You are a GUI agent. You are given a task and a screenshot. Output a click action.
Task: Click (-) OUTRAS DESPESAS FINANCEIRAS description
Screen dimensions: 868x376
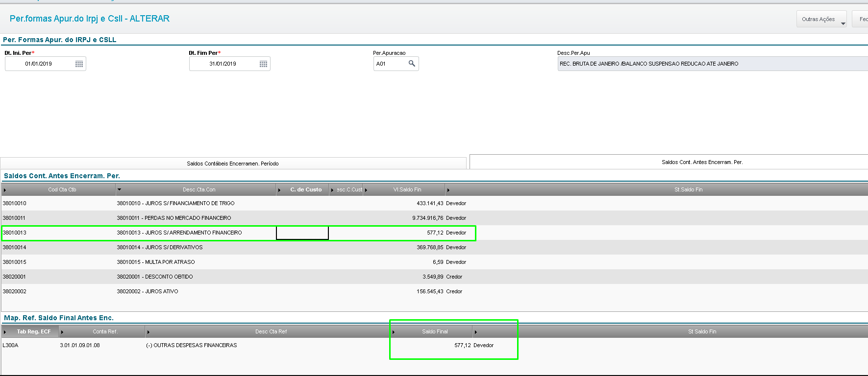[192, 345]
